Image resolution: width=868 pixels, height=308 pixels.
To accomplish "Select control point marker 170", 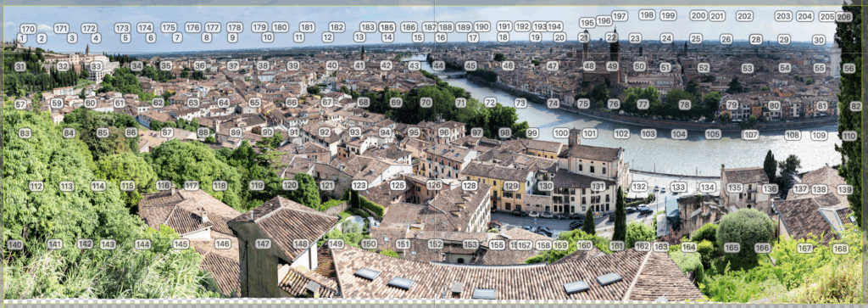I will pyautogui.click(x=28, y=29).
